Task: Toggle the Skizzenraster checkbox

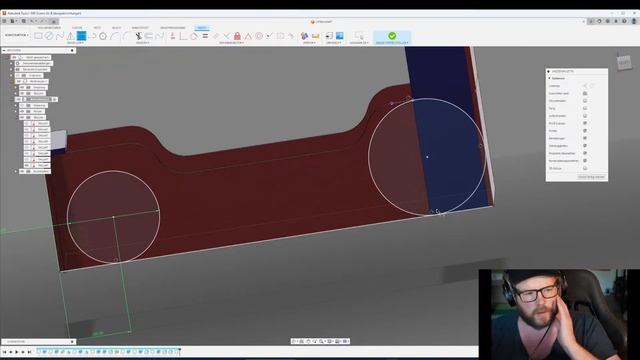Action: coord(585,101)
